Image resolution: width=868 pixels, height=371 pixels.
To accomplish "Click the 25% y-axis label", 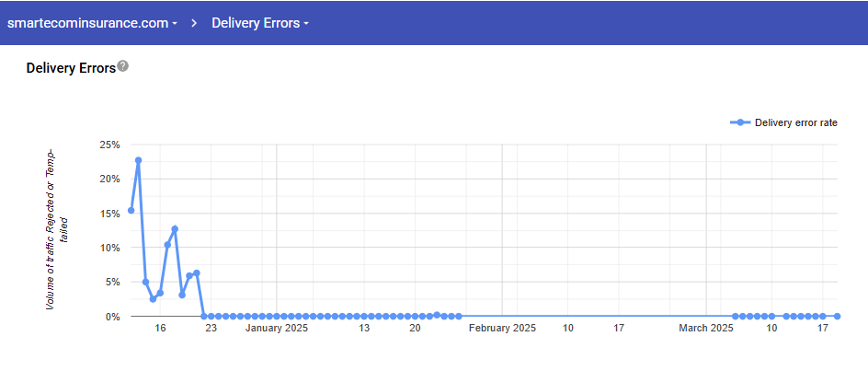I will point(109,145).
